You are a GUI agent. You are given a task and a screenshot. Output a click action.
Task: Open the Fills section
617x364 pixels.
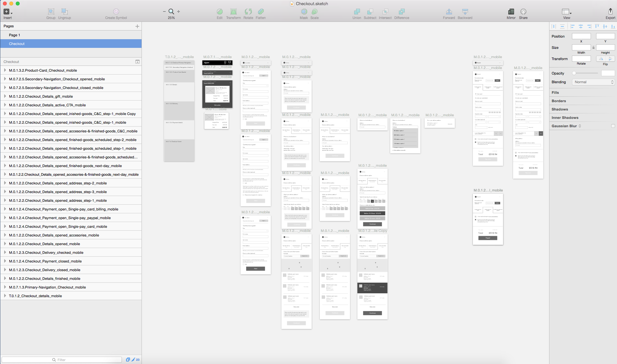[555, 93]
